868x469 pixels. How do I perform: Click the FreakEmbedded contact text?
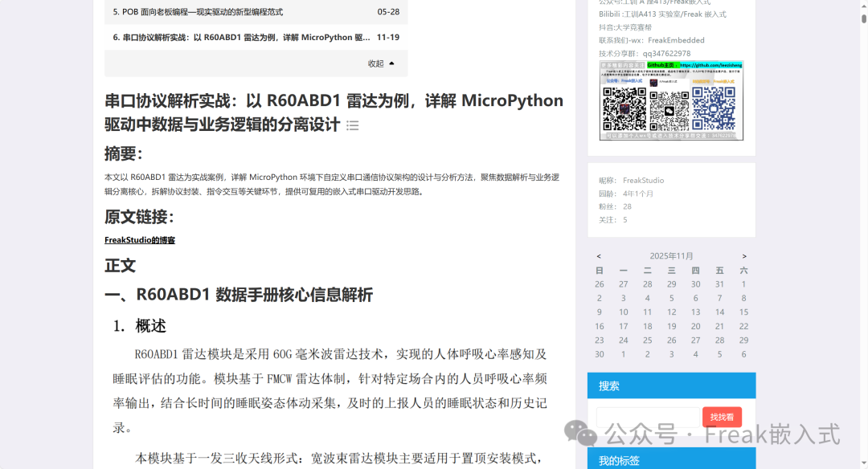click(676, 40)
